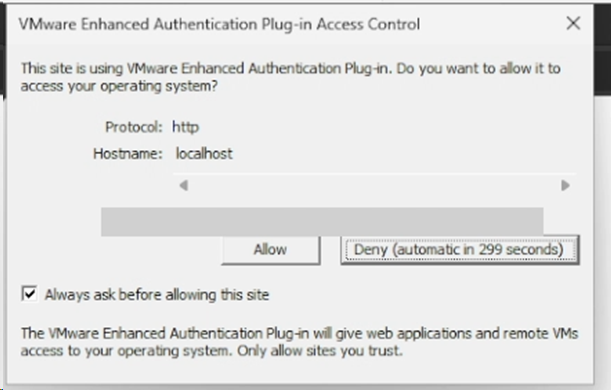Select the 'http' protocol value
Viewport: 611px width, 390px height.
185,127
